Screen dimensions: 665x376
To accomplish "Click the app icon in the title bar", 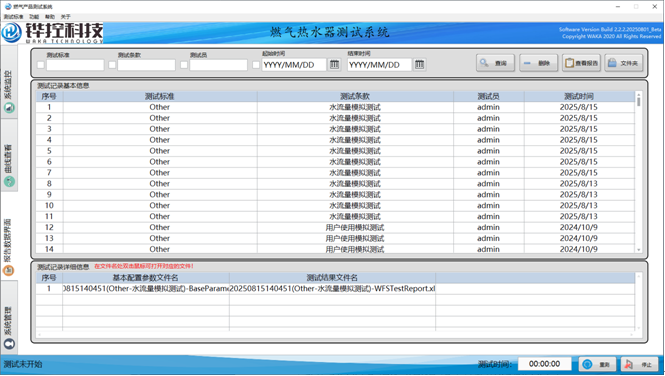I will tap(8, 6).
